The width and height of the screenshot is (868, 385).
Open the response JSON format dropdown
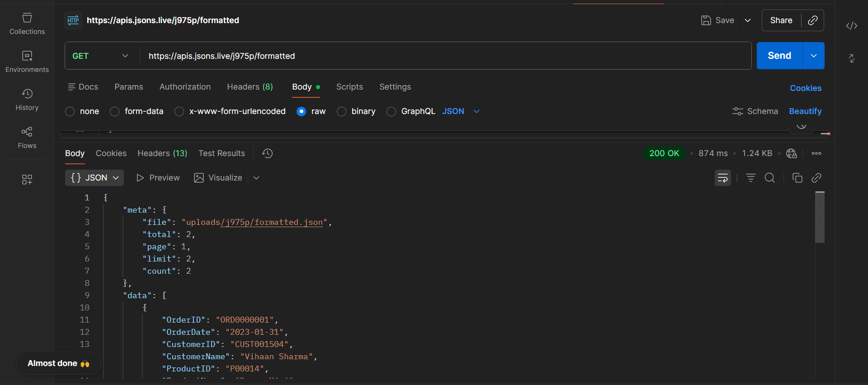(94, 178)
